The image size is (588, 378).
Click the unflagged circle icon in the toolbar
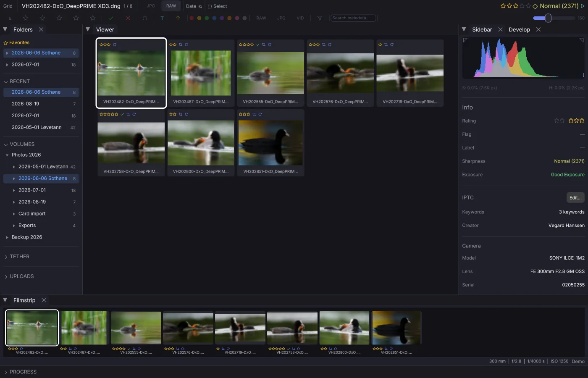tap(145, 18)
